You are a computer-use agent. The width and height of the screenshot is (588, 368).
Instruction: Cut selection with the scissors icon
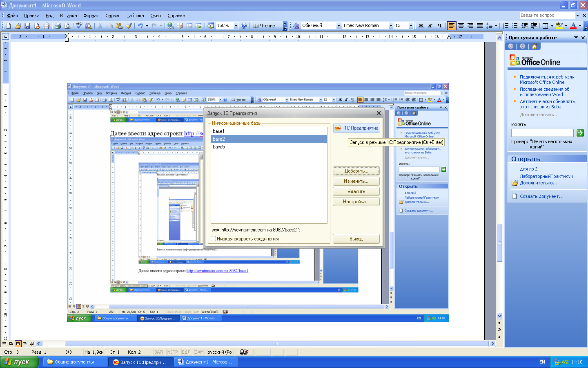pyautogui.click(x=100, y=26)
